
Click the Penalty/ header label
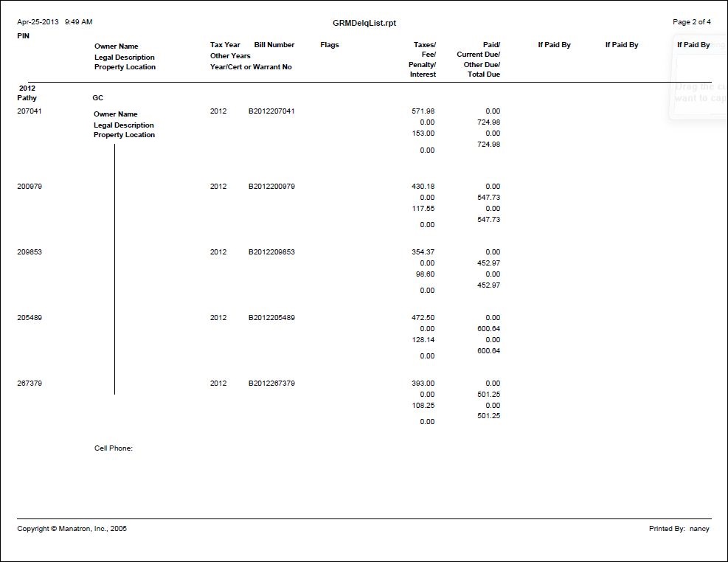point(422,64)
